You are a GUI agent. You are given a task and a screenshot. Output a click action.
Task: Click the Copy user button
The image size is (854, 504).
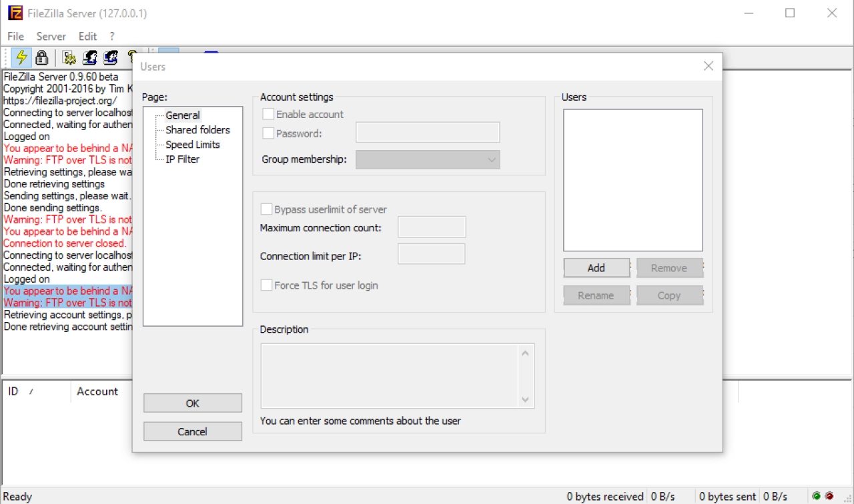coord(669,295)
